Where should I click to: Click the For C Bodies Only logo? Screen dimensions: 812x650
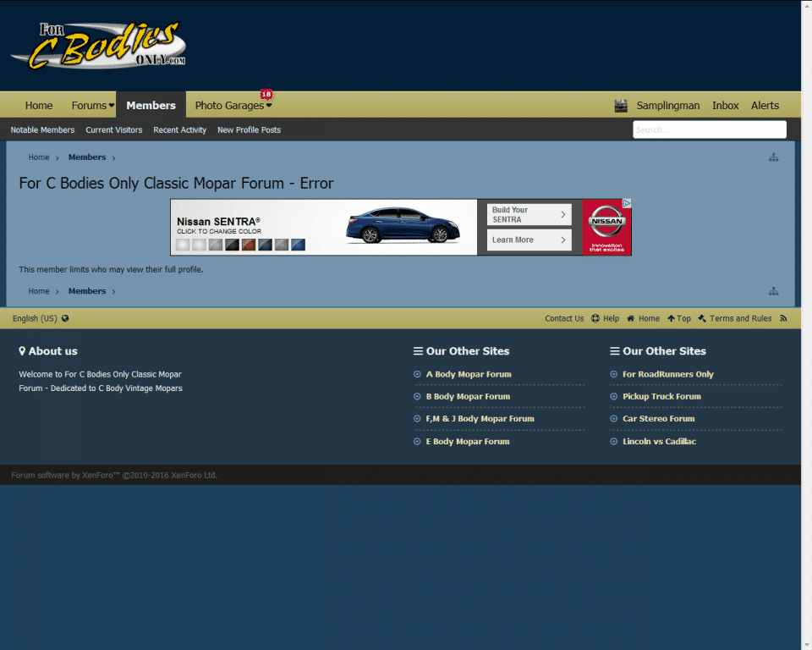pos(98,46)
